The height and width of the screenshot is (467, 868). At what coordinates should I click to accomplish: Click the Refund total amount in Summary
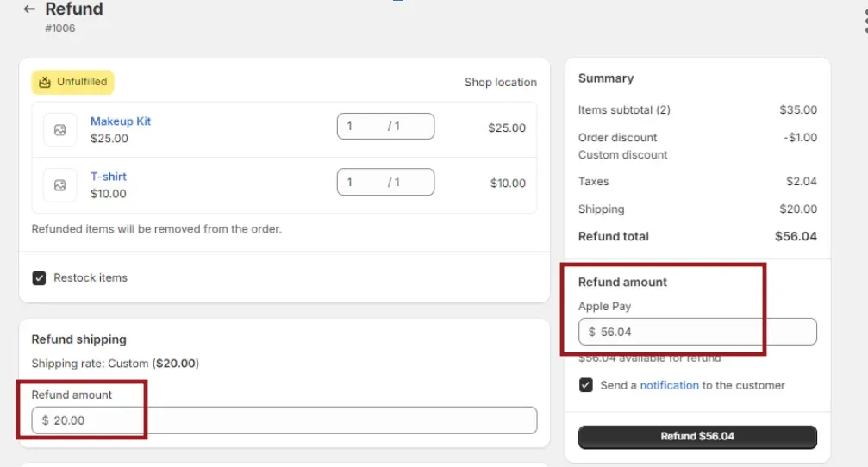click(795, 236)
